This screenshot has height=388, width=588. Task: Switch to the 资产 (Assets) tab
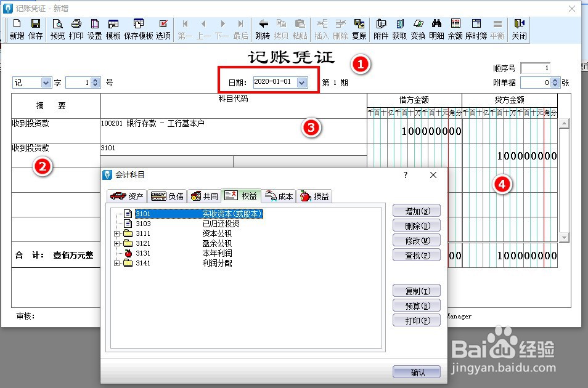point(127,196)
